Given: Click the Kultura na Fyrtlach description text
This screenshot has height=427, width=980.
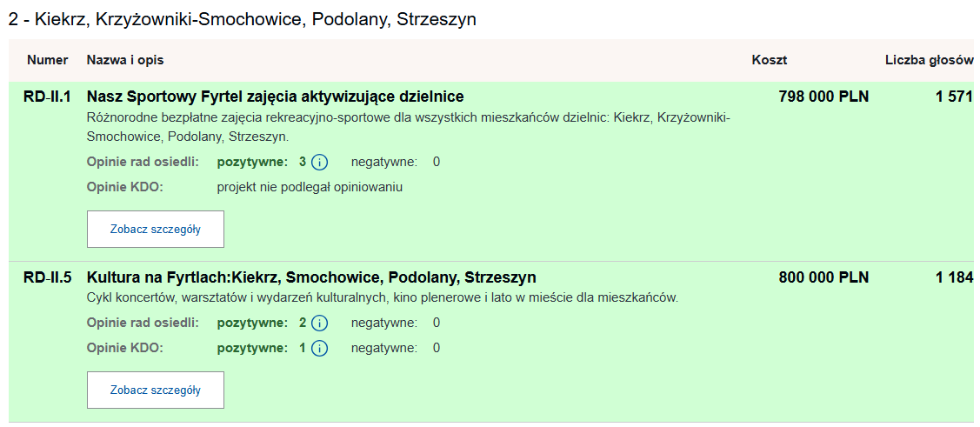Looking at the screenshot, I should pyautogui.click(x=383, y=298).
